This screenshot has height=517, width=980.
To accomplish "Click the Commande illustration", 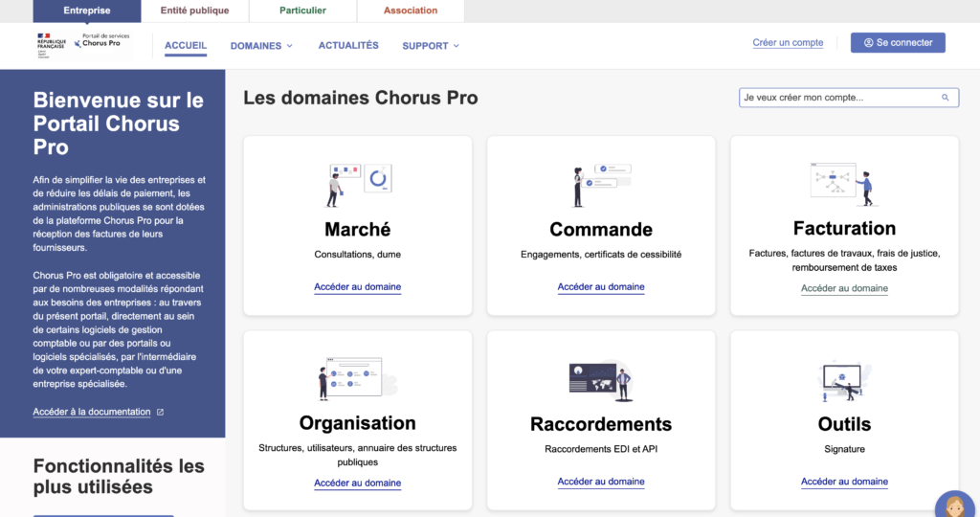I will (602, 185).
